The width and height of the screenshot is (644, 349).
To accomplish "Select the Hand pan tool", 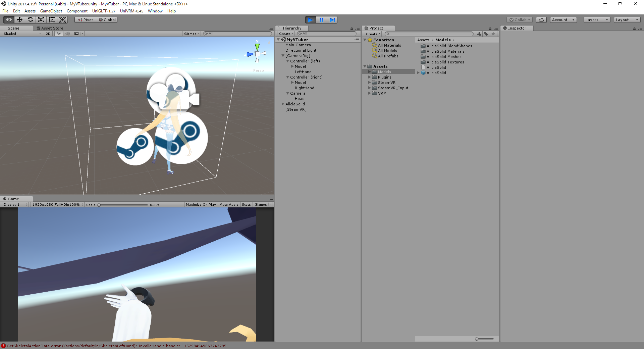I will coord(8,19).
